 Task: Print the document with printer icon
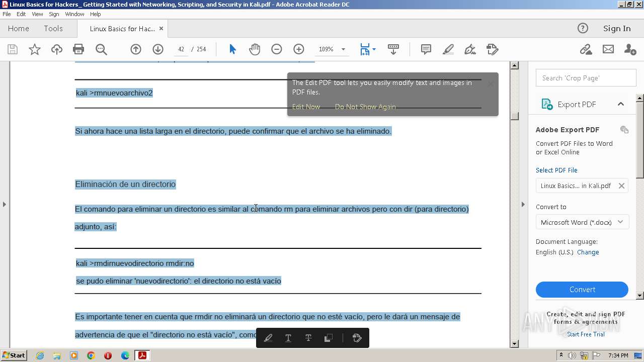[78, 49]
